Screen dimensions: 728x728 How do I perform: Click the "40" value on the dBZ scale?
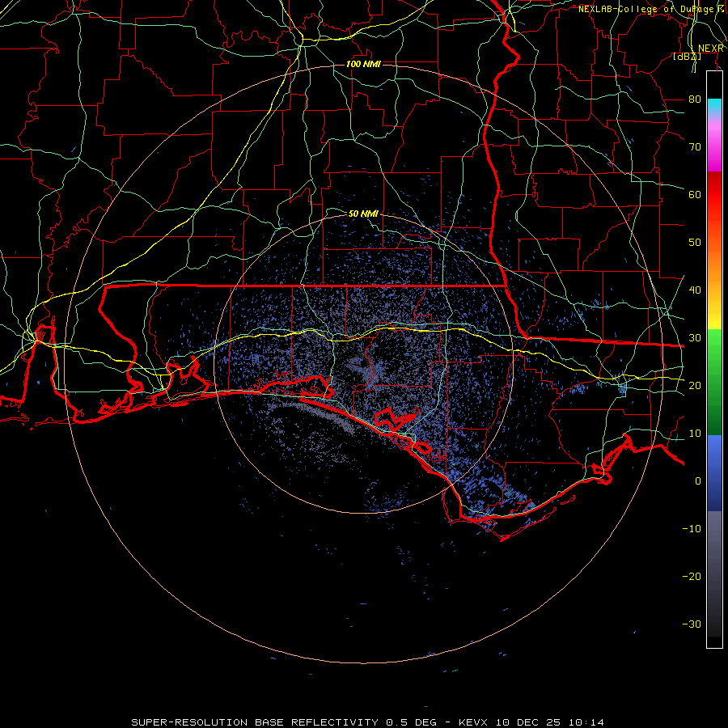[x=695, y=290]
